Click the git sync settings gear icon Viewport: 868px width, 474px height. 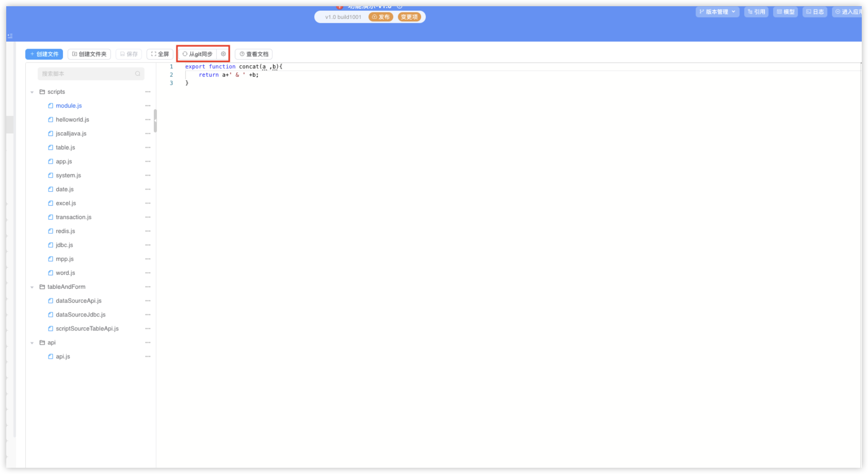223,54
